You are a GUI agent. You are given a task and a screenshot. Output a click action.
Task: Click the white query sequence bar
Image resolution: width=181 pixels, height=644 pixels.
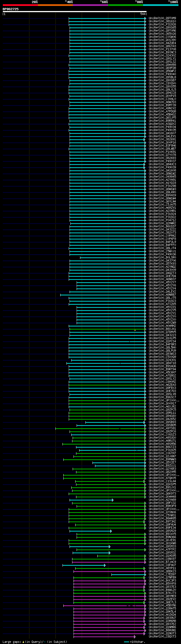pos(75,12)
